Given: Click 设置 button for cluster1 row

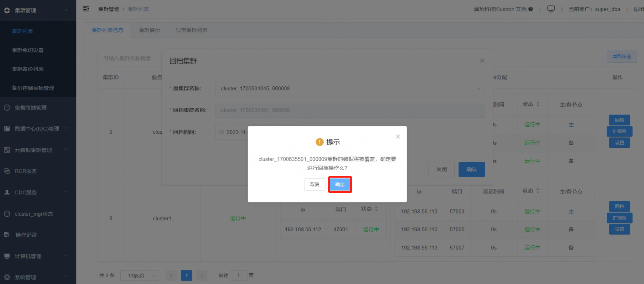Looking at the screenshot, I should pos(620,229).
